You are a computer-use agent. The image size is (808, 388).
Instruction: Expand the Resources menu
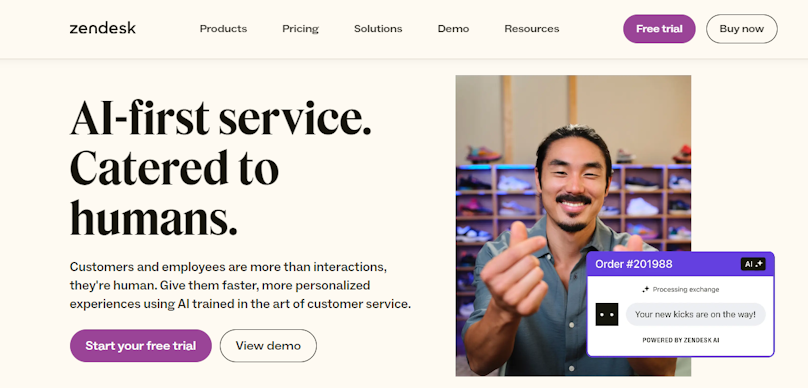[532, 29]
